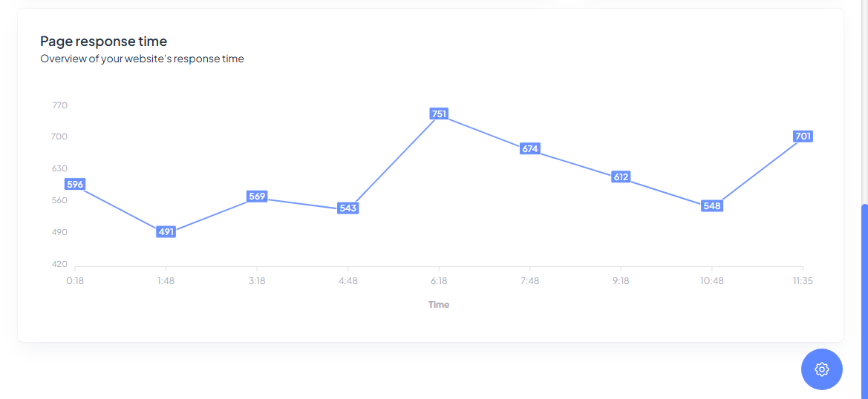Click the 770 y-axis label
This screenshot has height=399, width=868.
pyautogui.click(x=59, y=105)
